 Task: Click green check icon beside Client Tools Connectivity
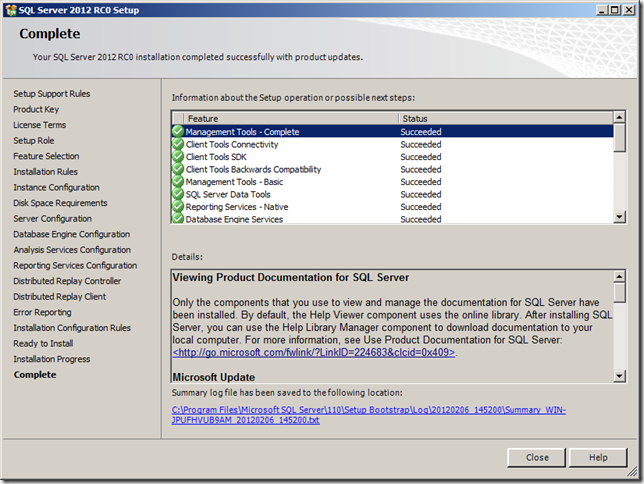tap(178, 144)
